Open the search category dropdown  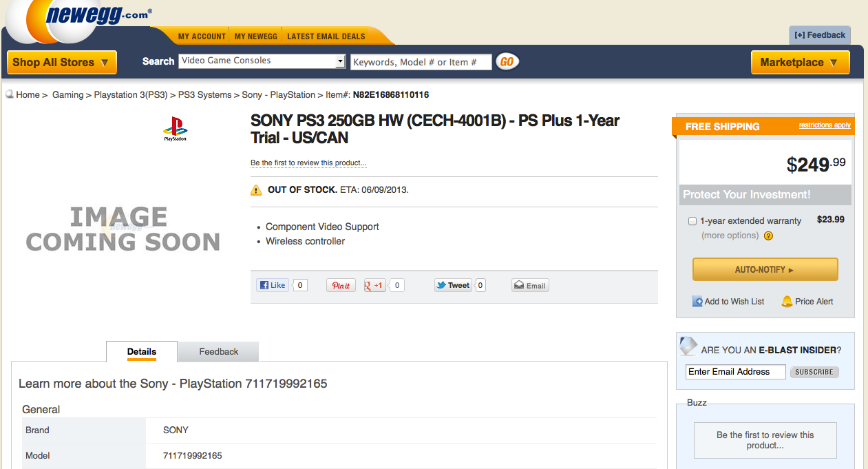point(262,61)
